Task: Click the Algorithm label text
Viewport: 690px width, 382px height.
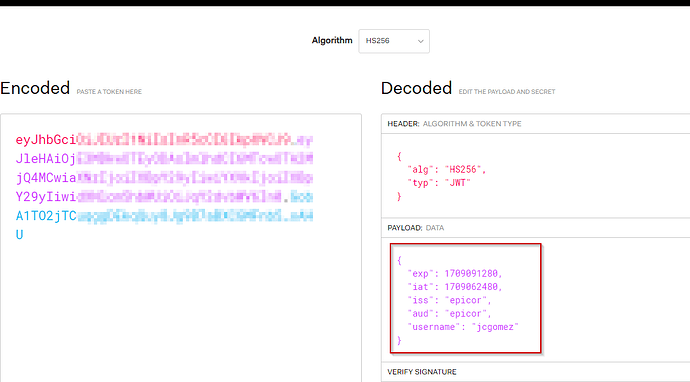Action: 332,40
